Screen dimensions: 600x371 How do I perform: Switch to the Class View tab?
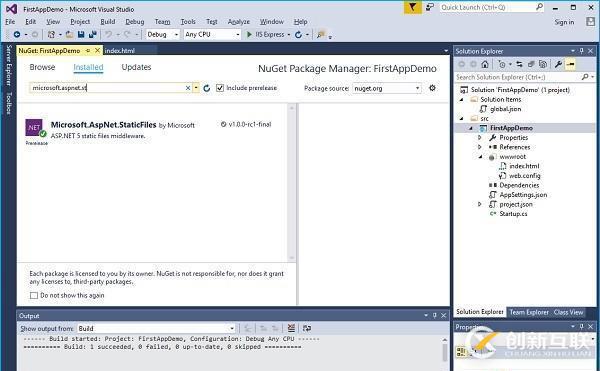[x=568, y=312]
